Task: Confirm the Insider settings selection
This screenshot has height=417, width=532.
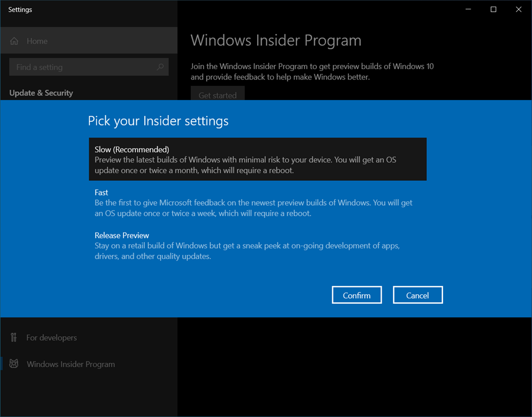Action: click(x=357, y=295)
